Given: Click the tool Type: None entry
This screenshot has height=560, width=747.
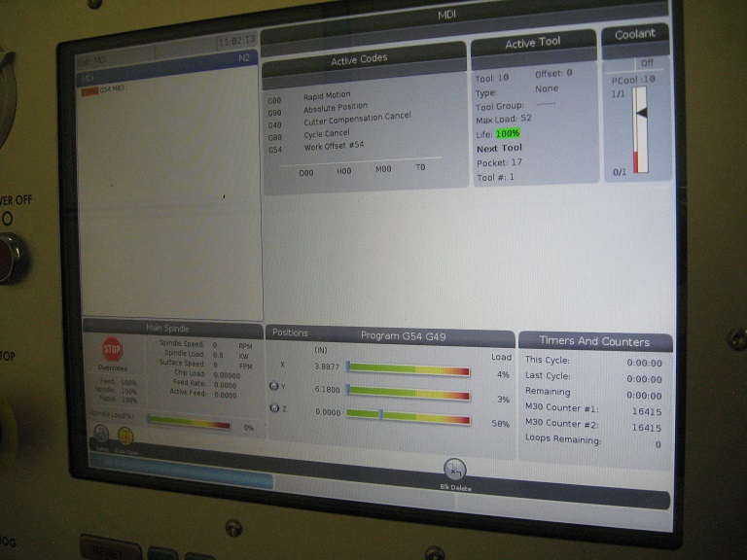Looking at the screenshot, I should pyautogui.click(x=517, y=90).
